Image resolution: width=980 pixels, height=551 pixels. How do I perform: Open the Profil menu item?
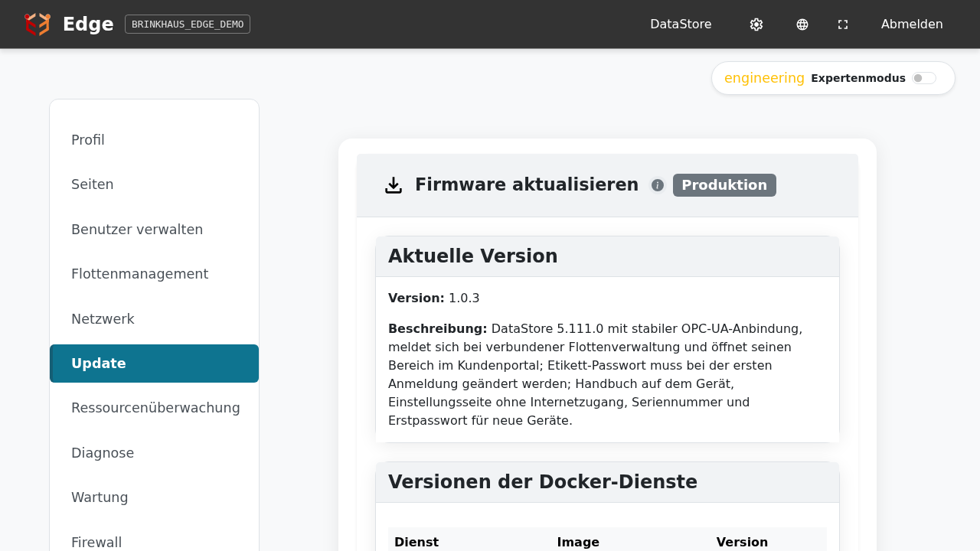154,140
